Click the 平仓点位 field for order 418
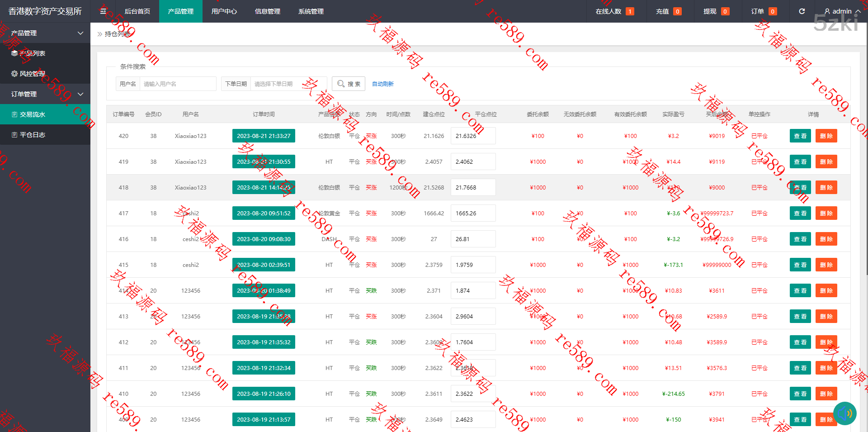 (473, 187)
